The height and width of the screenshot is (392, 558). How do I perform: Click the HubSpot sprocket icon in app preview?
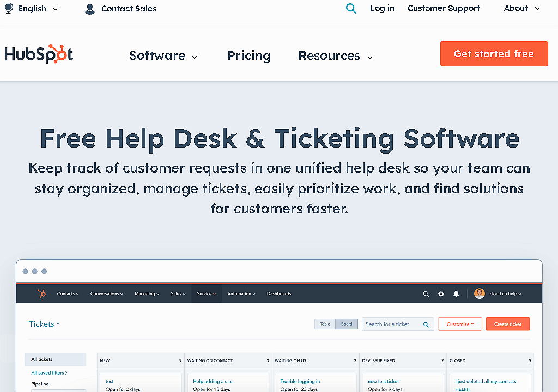[x=41, y=293]
